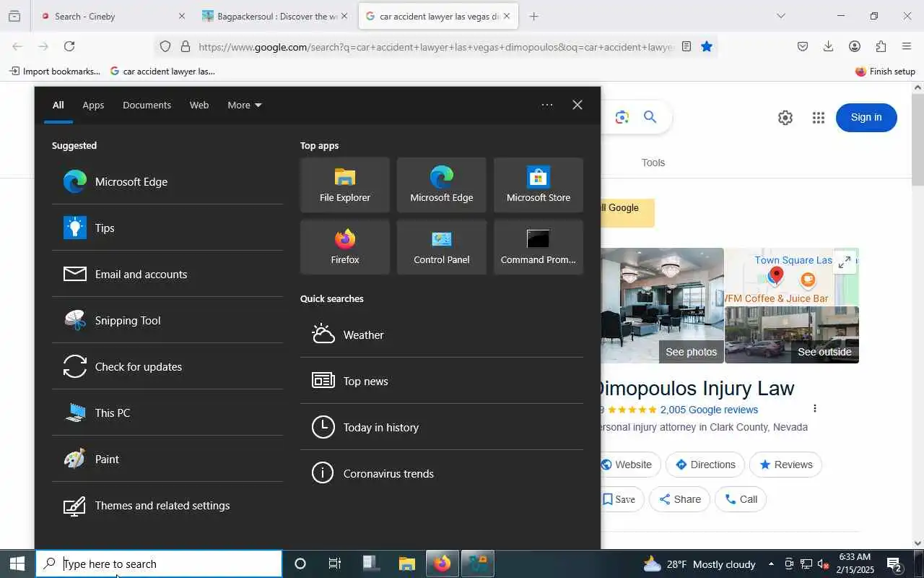This screenshot has height=578, width=924.
Task: Run Coronavirus trends quick search
Action: (x=442, y=473)
